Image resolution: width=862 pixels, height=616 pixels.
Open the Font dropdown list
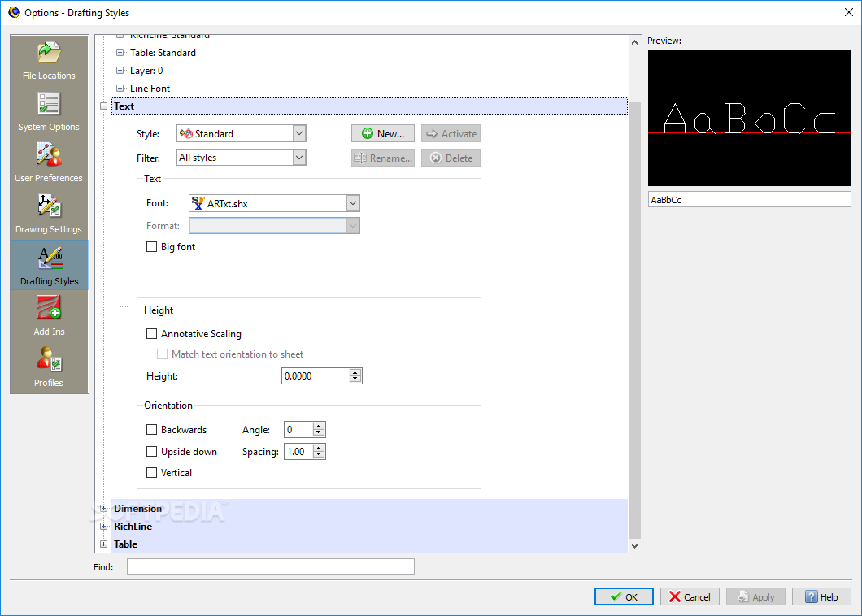pos(353,203)
